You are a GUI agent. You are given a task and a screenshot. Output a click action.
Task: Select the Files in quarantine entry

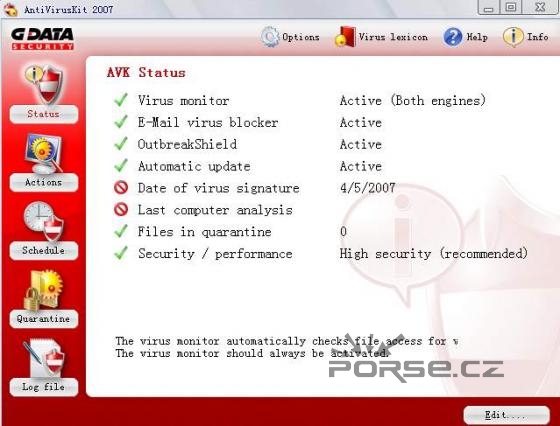click(230, 232)
